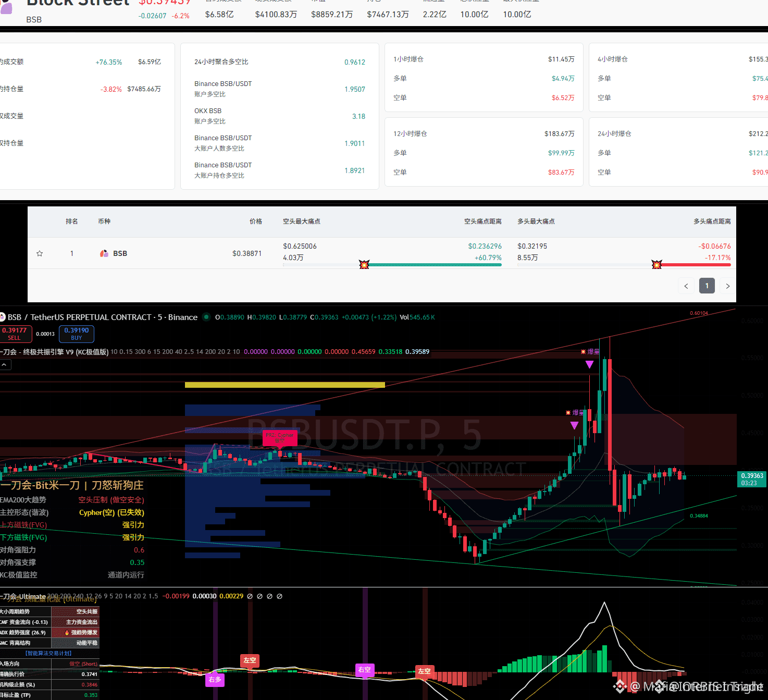Click the long max pain value $0.32195
The image size is (768, 700).
click(532, 246)
